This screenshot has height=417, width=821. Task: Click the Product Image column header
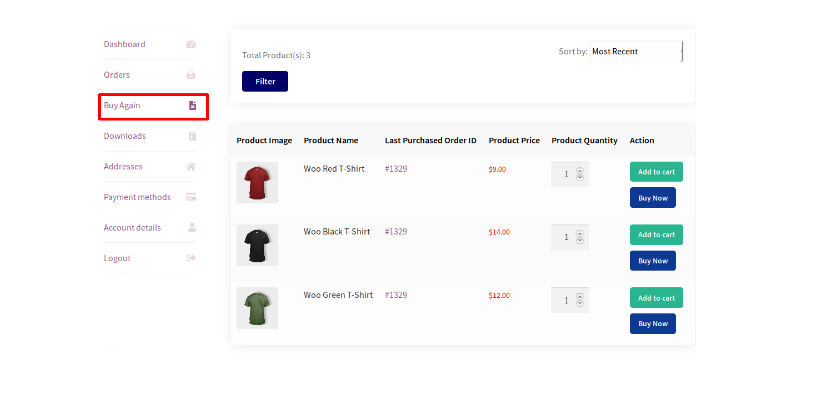point(264,140)
